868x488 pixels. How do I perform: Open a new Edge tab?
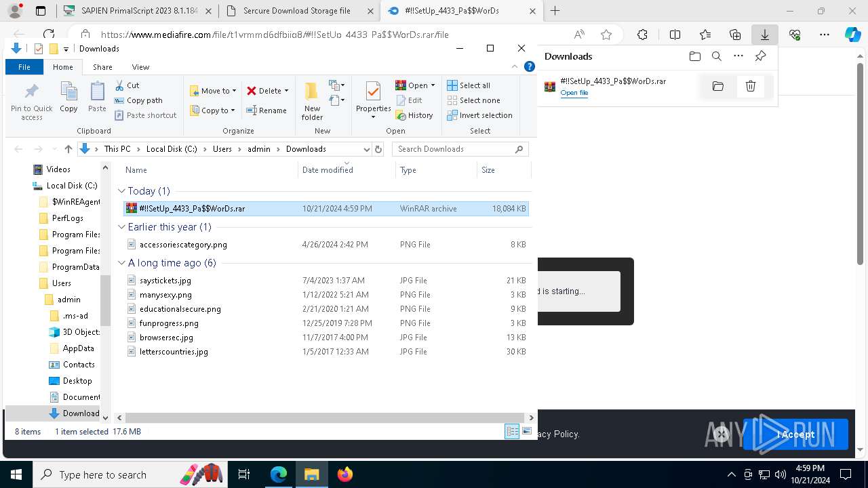(555, 11)
